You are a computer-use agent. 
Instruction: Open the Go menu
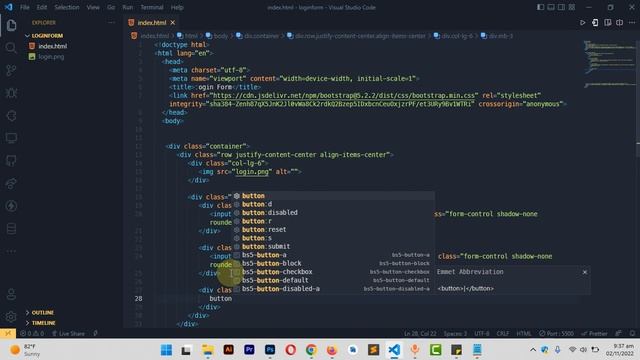111,7
